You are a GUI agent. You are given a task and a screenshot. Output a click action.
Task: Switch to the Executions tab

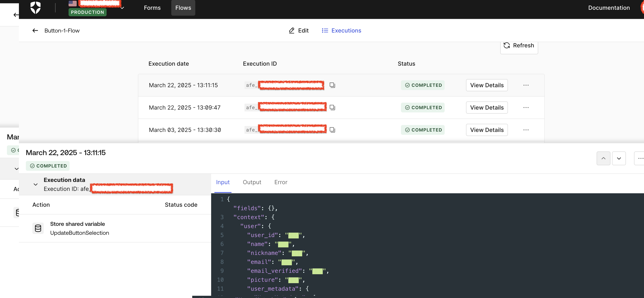point(341,30)
